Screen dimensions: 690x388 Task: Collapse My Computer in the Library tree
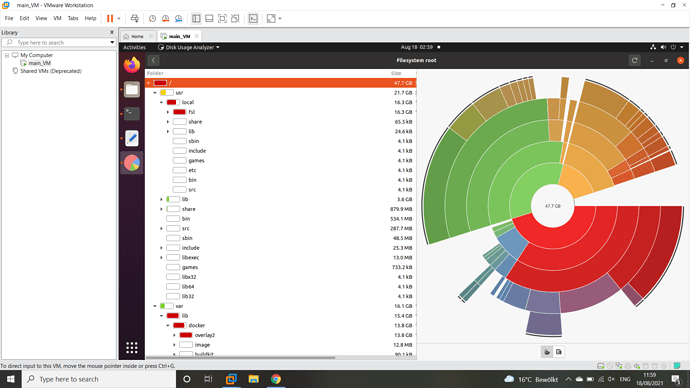coord(7,55)
